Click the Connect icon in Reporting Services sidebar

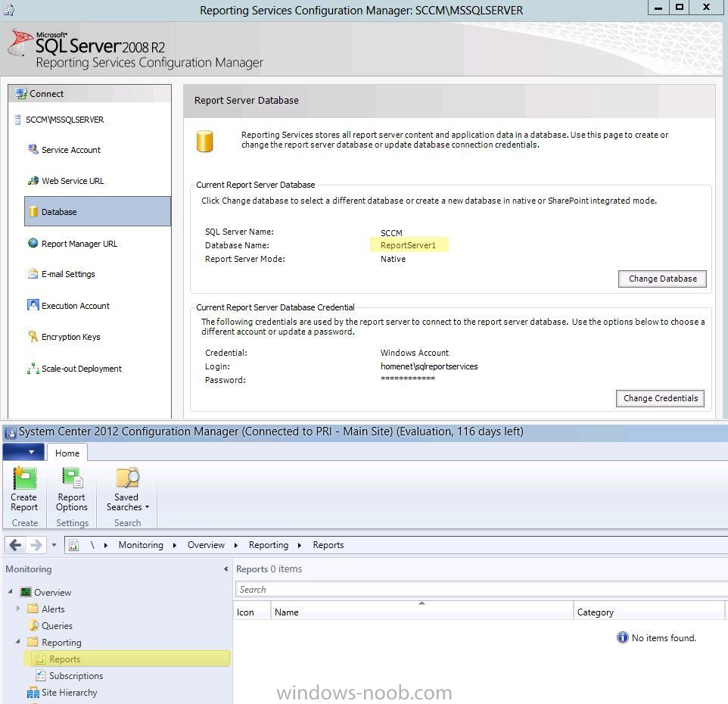click(21, 93)
